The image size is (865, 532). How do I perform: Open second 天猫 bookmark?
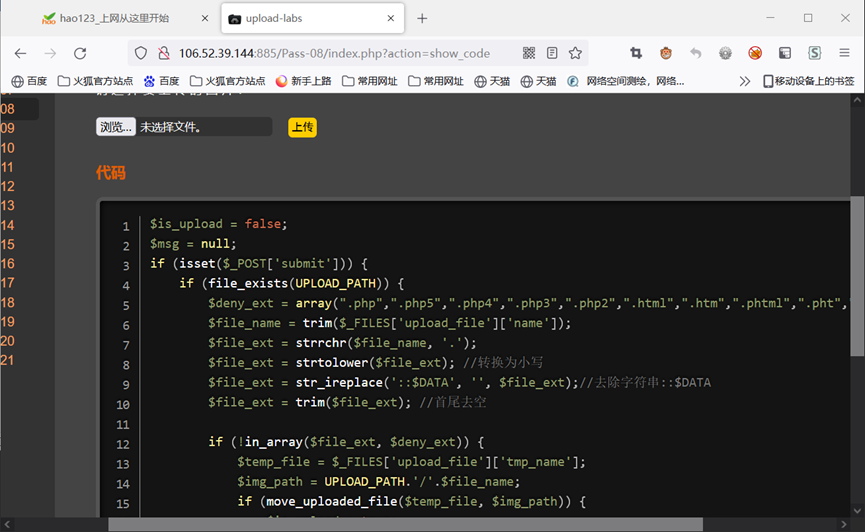(x=538, y=81)
